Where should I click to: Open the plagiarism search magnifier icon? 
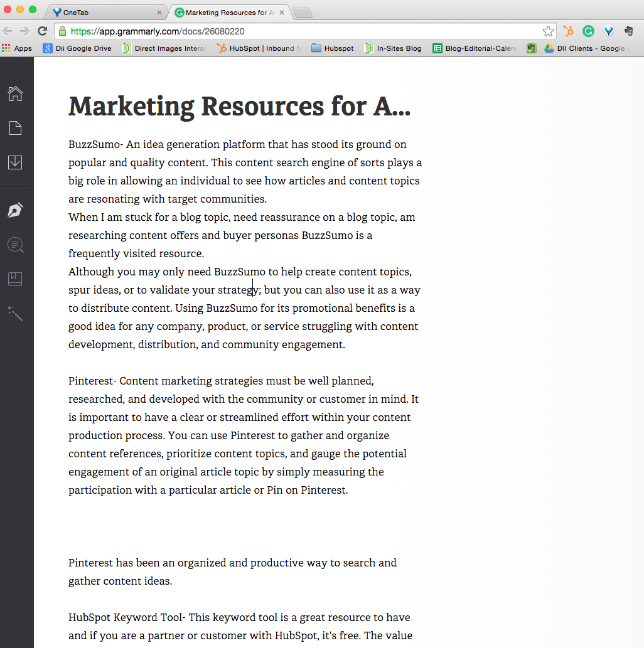16,245
